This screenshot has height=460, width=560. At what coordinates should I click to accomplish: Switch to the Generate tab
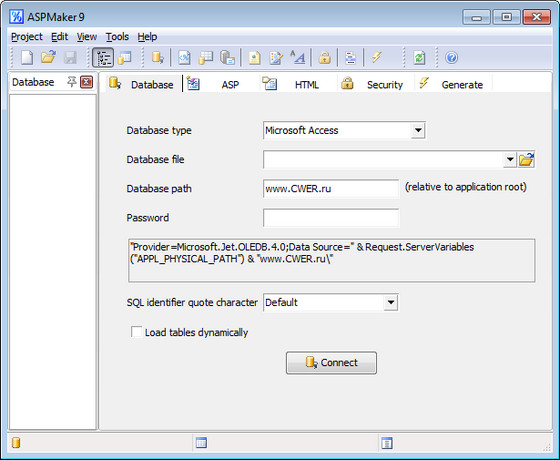coord(452,84)
